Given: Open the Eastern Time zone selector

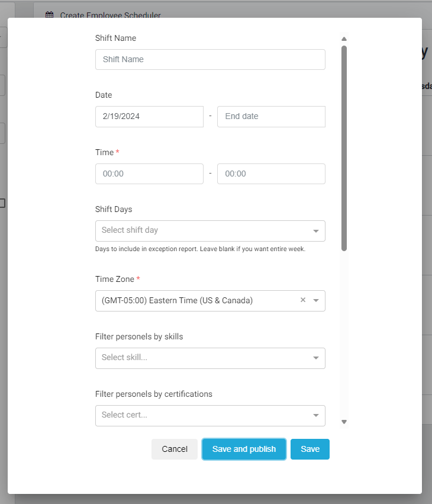Looking at the screenshot, I should pyautogui.click(x=195, y=301).
